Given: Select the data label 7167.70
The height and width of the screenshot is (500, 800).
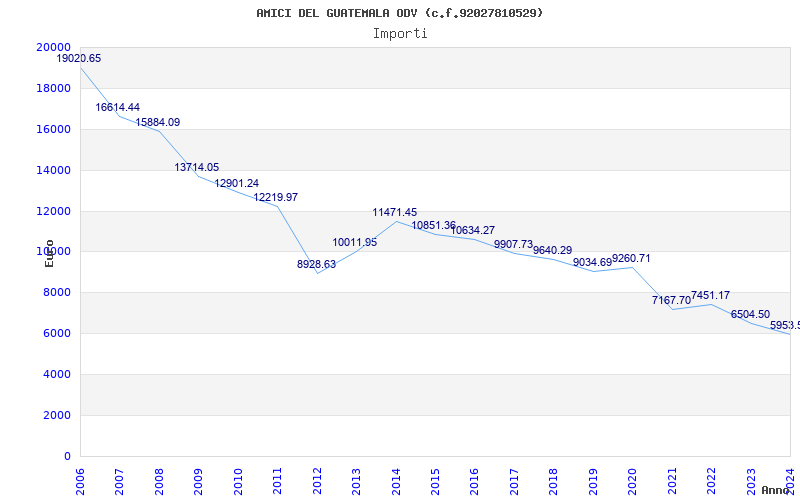Looking at the screenshot, I should click(x=671, y=301).
